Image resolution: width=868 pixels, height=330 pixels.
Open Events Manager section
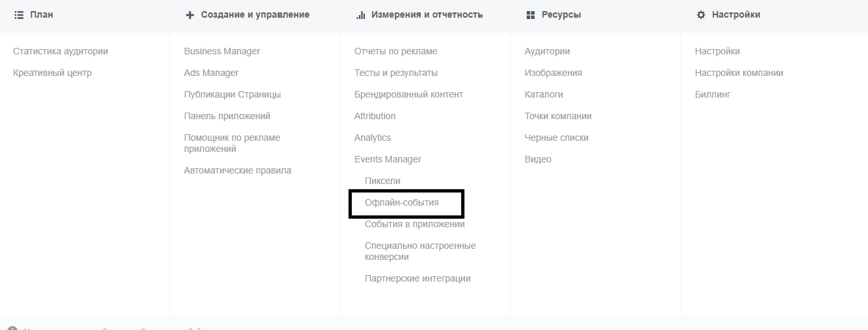[x=388, y=159]
